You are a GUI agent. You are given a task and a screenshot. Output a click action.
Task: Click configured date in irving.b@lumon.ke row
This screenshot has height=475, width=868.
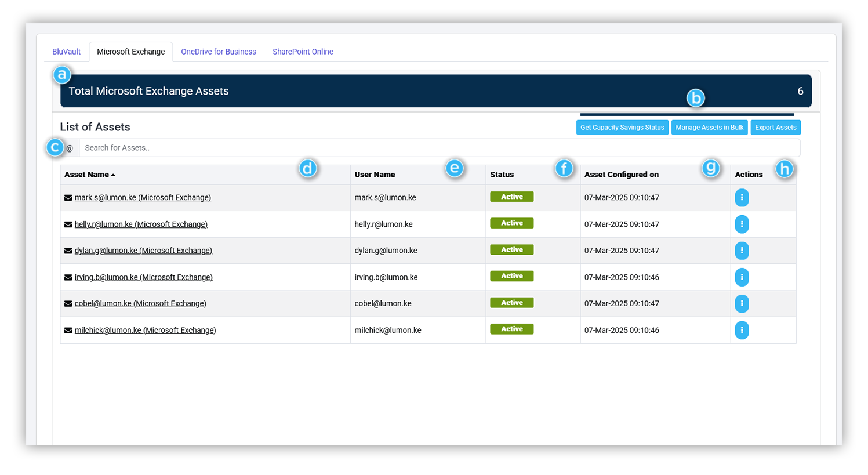pos(622,277)
